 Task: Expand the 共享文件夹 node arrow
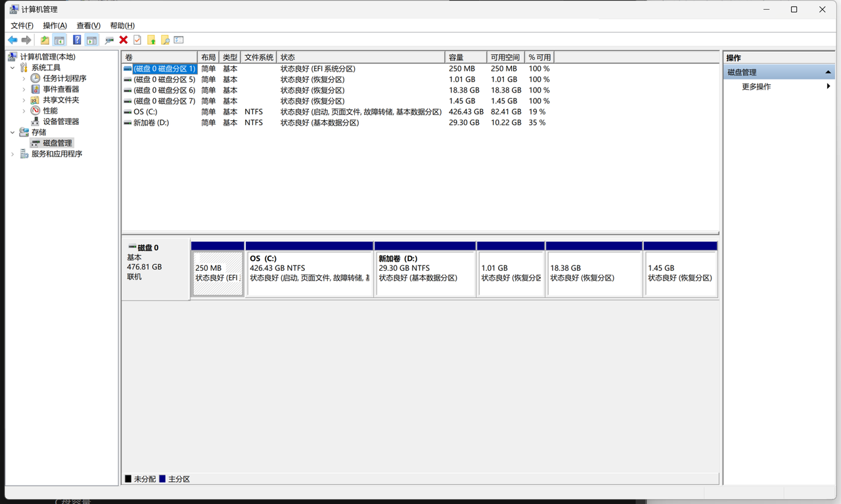tap(24, 100)
